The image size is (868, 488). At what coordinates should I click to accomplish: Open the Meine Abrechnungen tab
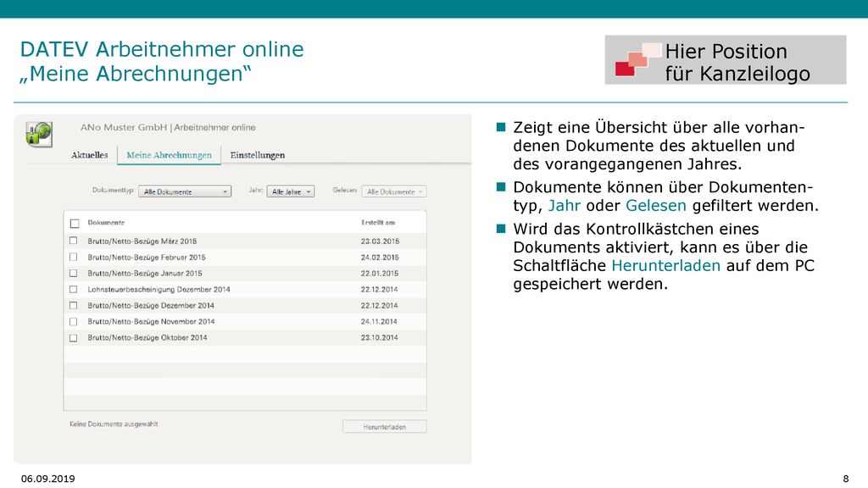169,155
